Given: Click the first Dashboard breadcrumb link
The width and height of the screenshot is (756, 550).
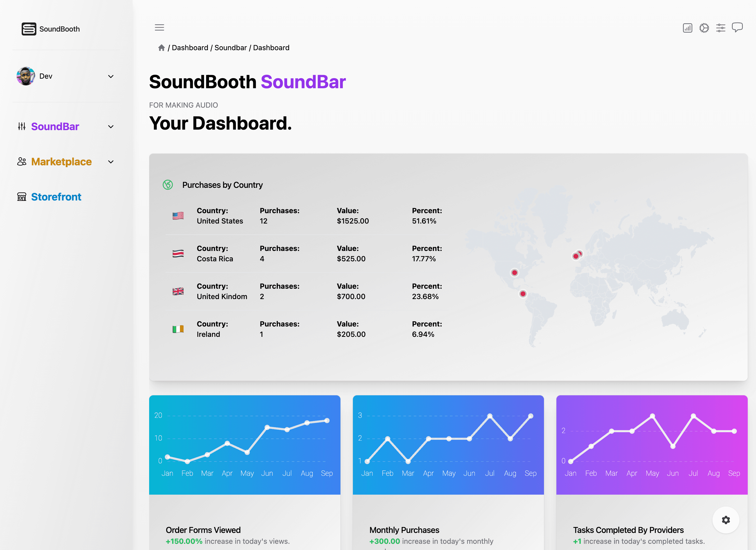Looking at the screenshot, I should coord(190,48).
